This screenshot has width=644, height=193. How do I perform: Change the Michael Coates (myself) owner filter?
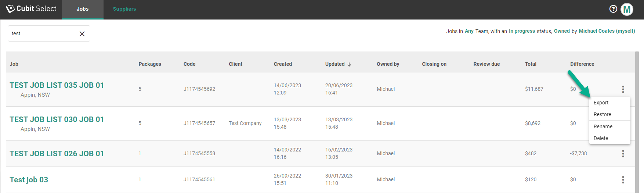point(607,31)
